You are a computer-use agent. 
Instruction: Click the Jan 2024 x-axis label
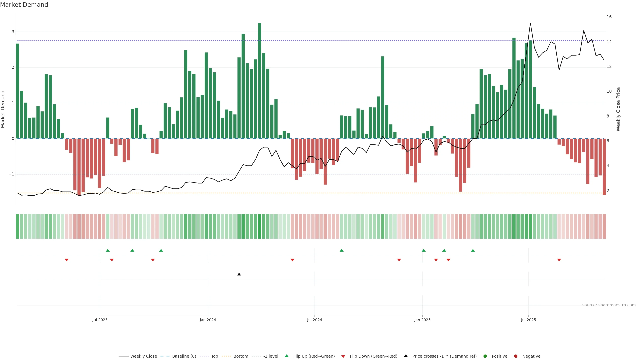[208, 320]
